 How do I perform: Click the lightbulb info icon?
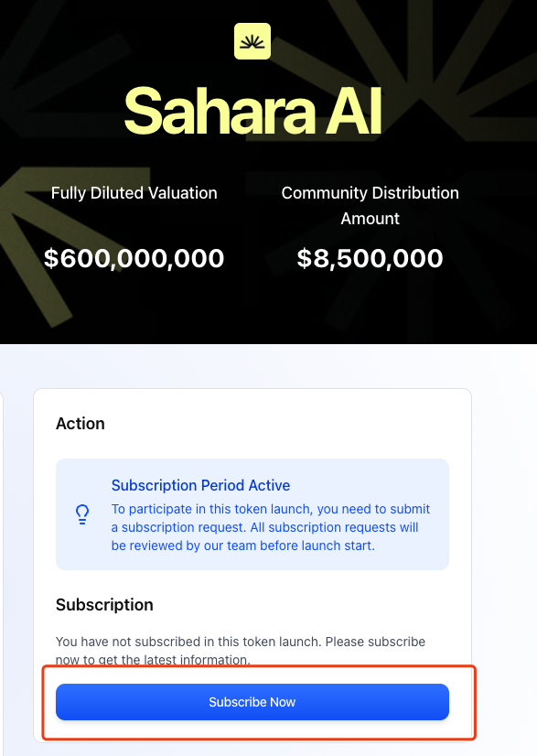(82, 514)
